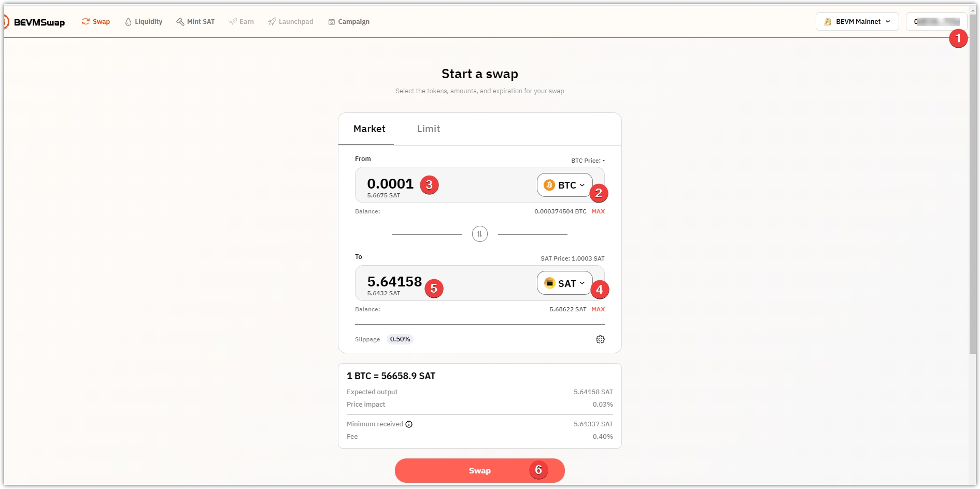Switch to the Limit tab

pos(428,129)
